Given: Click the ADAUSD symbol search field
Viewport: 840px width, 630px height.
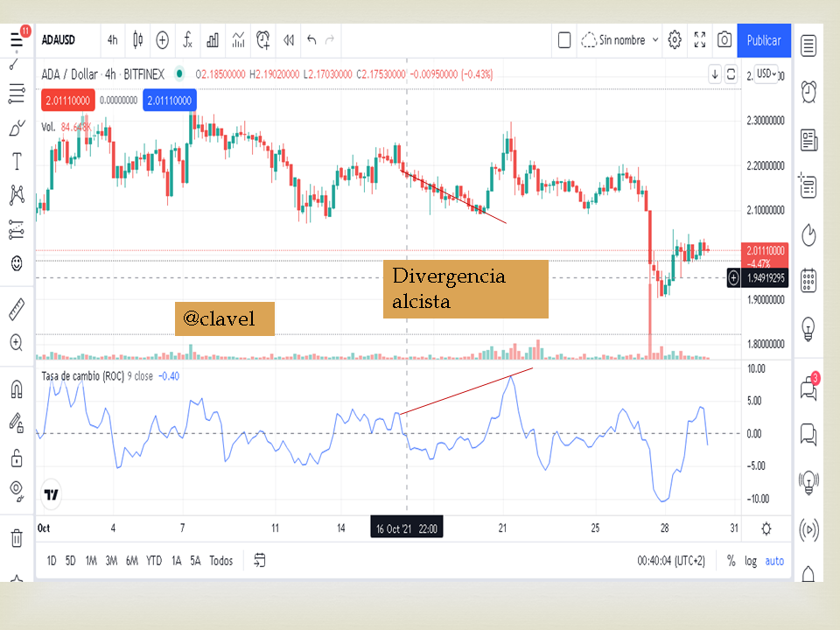Looking at the screenshot, I should click(x=59, y=40).
